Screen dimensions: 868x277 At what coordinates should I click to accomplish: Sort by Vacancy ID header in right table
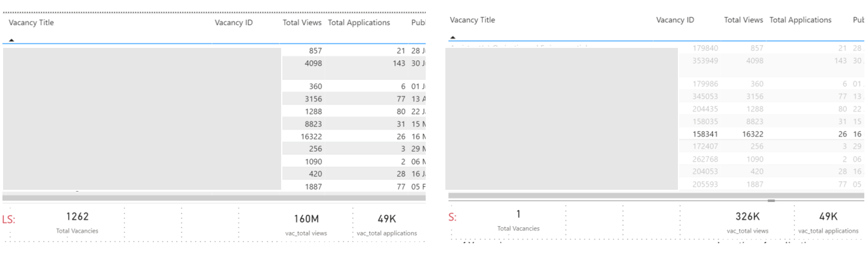point(675,20)
